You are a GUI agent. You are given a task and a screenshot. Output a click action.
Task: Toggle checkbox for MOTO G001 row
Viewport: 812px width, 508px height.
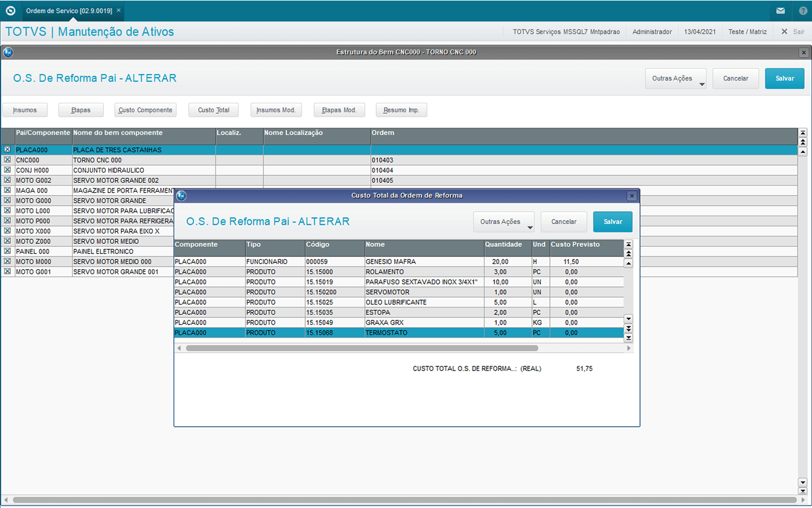click(7, 272)
